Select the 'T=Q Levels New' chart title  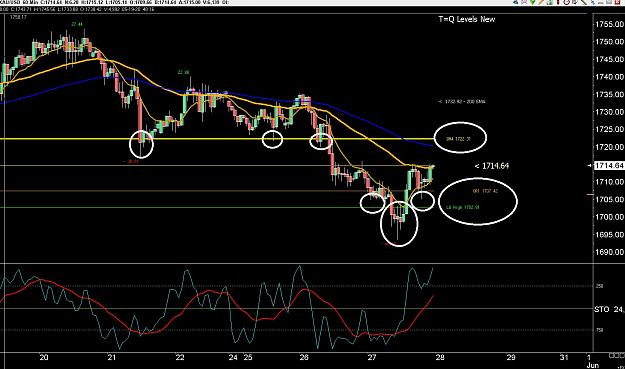(x=466, y=19)
